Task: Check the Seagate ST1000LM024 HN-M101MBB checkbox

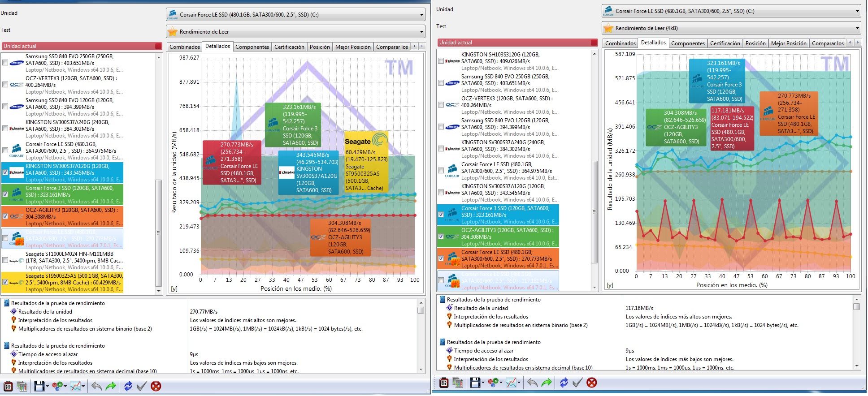Action: tap(5, 260)
